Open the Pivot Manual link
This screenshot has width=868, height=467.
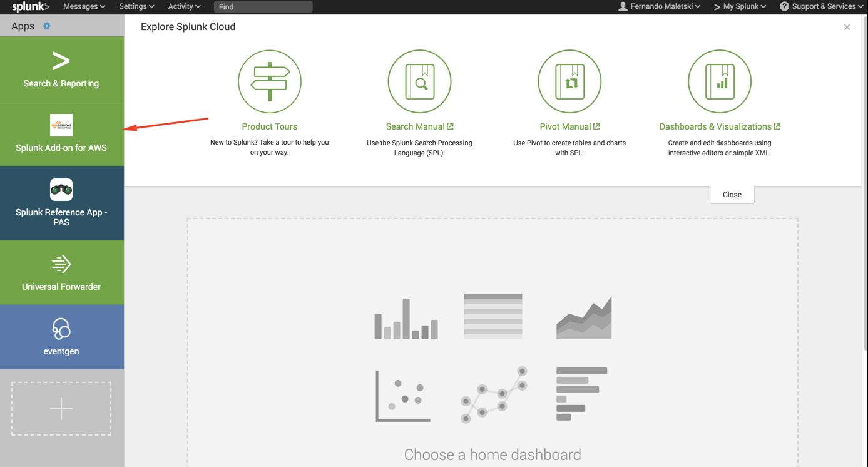569,126
